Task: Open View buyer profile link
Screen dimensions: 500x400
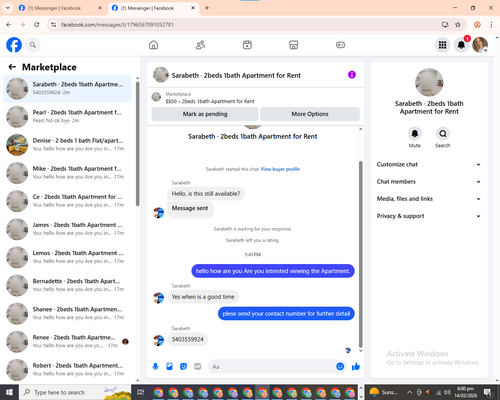Action: (280, 169)
